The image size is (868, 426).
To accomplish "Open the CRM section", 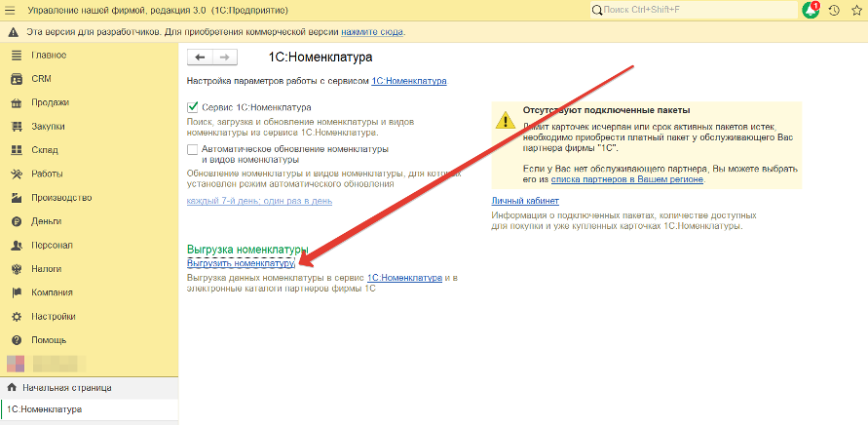I will 41,79.
